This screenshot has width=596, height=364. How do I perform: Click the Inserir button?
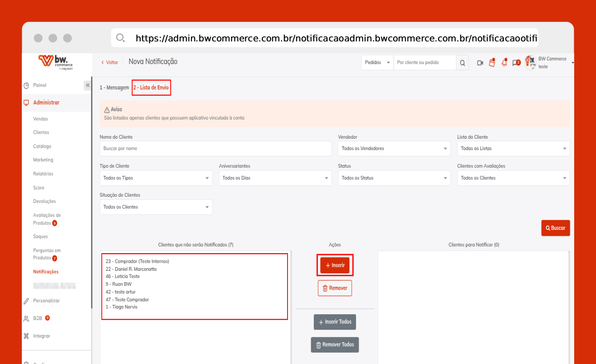point(335,265)
